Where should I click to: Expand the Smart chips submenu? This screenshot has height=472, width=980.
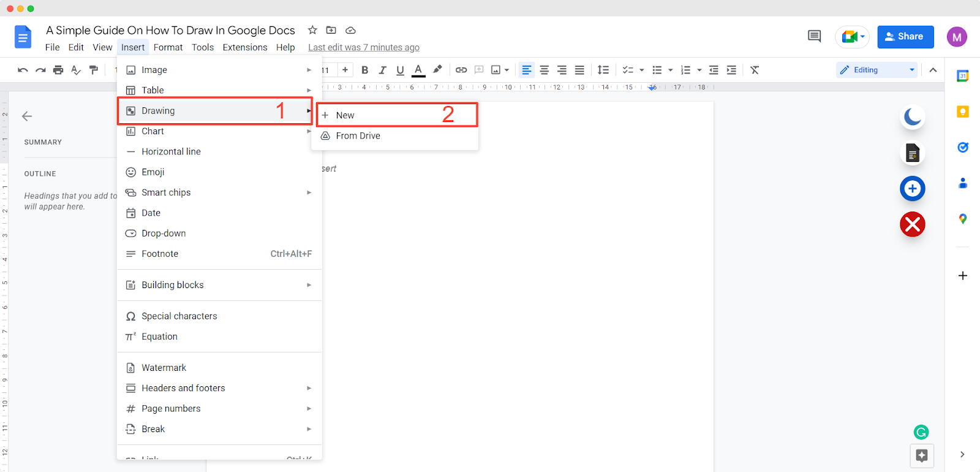(219, 192)
